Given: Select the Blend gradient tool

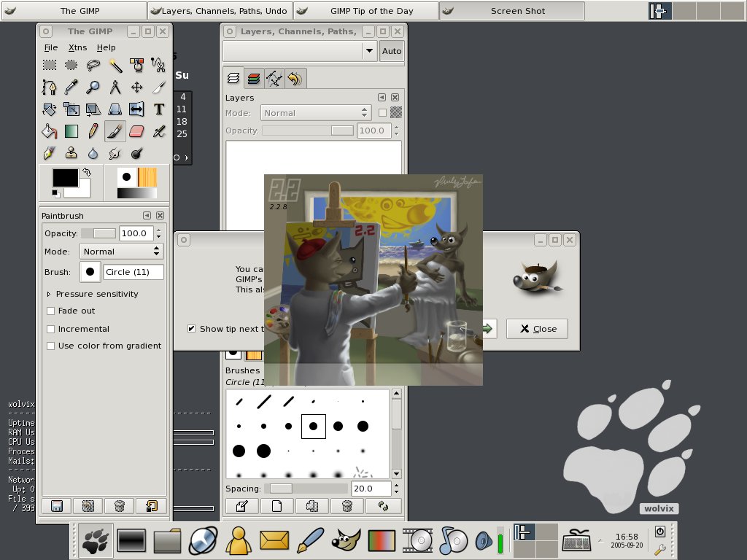Looking at the screenshot, I should pyautogui.click(x=71, y=131).
